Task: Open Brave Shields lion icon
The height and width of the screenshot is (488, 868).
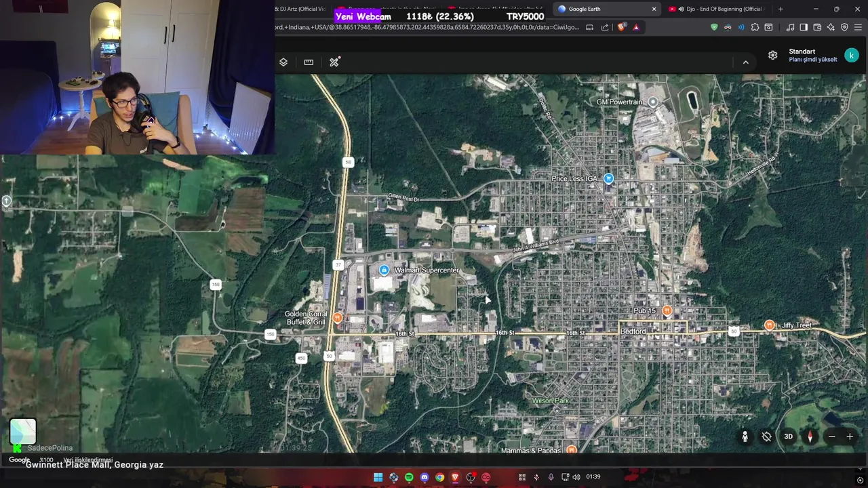Action: click(x=621, y=27)
